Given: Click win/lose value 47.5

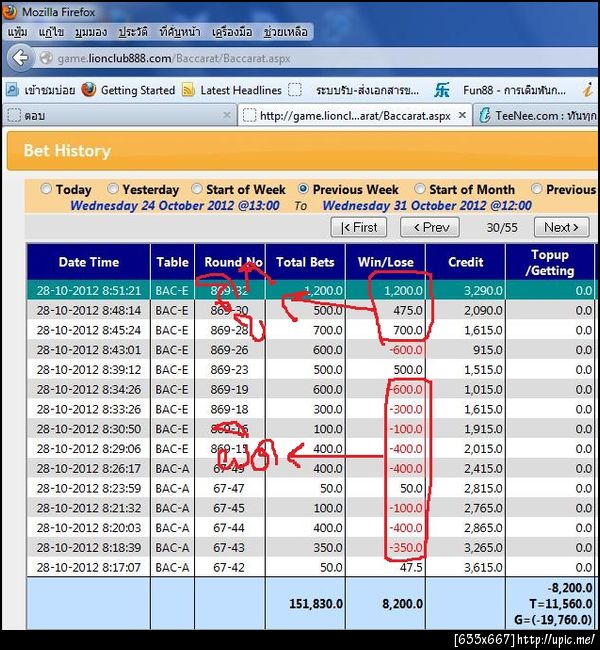Looking at the screenshot, I should (411, 567).
